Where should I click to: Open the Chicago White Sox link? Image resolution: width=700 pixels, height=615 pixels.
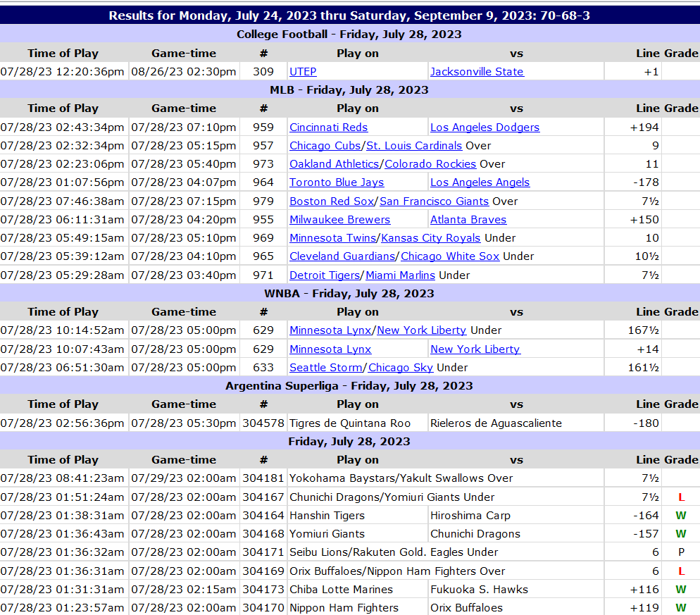(x=450, y=256)
